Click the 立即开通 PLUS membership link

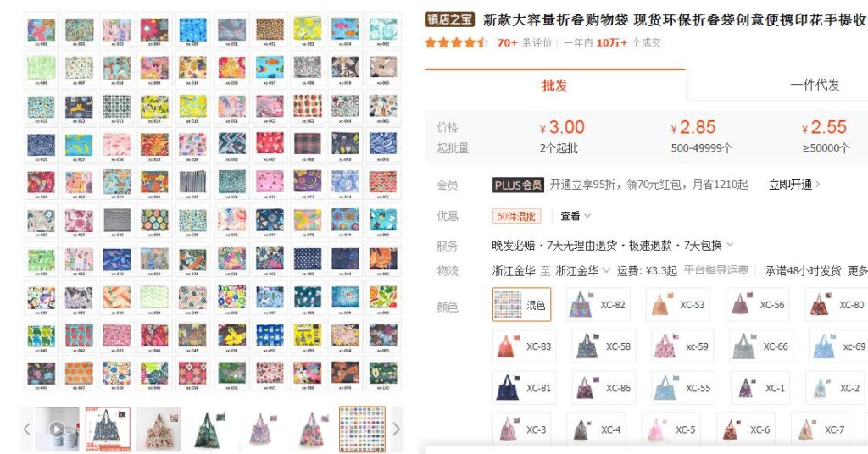tap(794, 185)
